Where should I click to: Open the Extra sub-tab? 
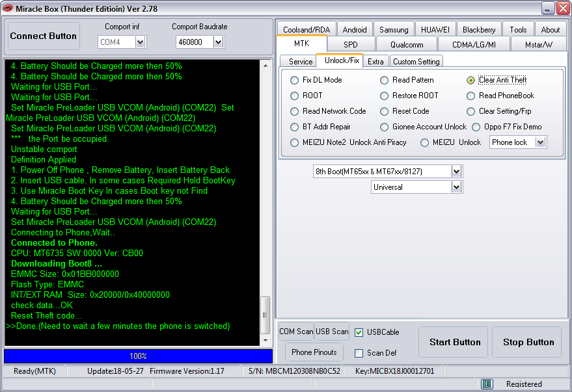(375, 62)
